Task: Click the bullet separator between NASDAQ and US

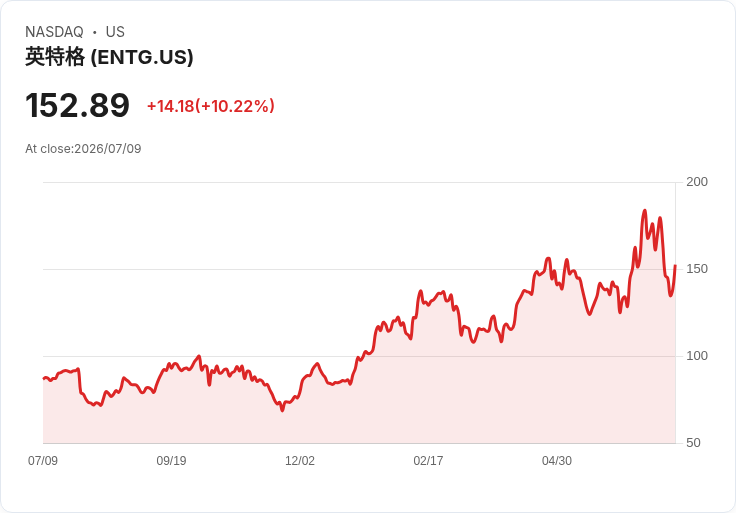Action: tap(95, 32)
